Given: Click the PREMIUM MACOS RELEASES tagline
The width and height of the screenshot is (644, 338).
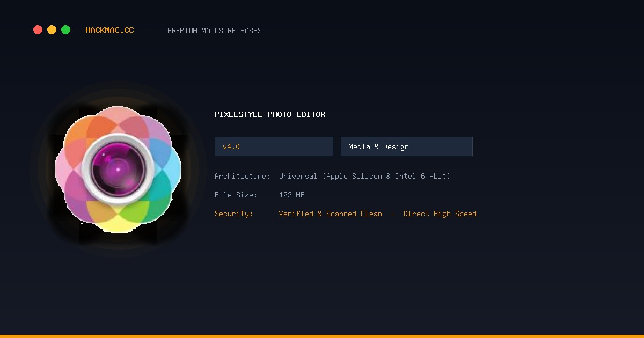Looking at the screenshot, I should pos(215,31).
